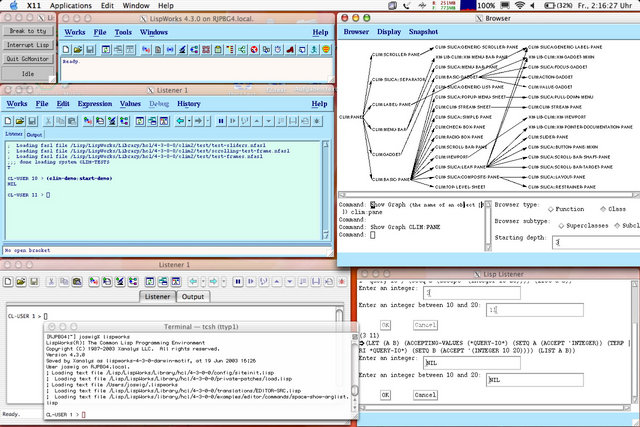
Task: Open the Apple menu
Action: 13,5
